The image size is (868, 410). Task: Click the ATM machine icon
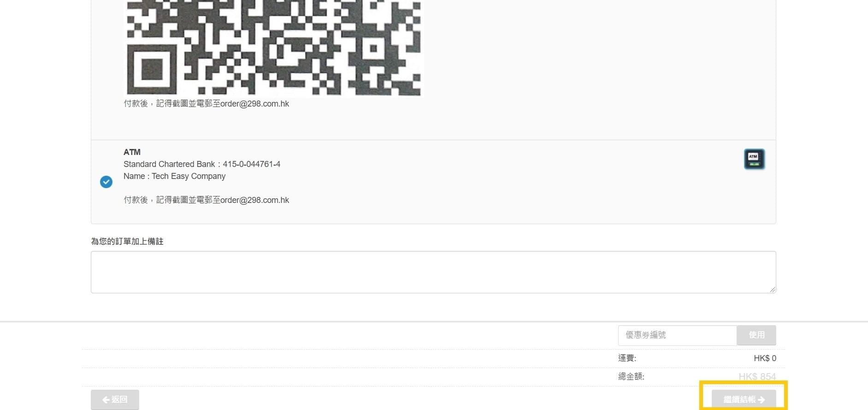754,159
